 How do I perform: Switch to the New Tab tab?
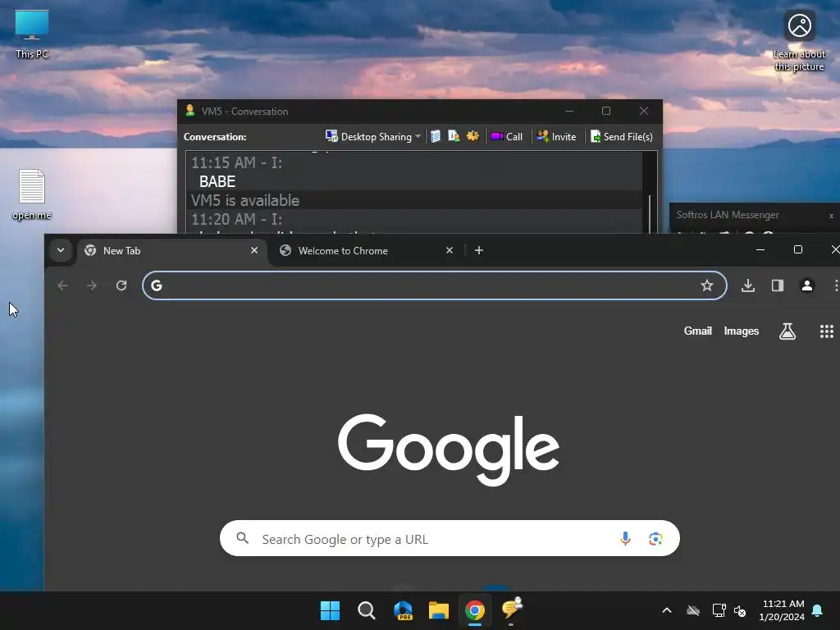[x=172, y=251]
